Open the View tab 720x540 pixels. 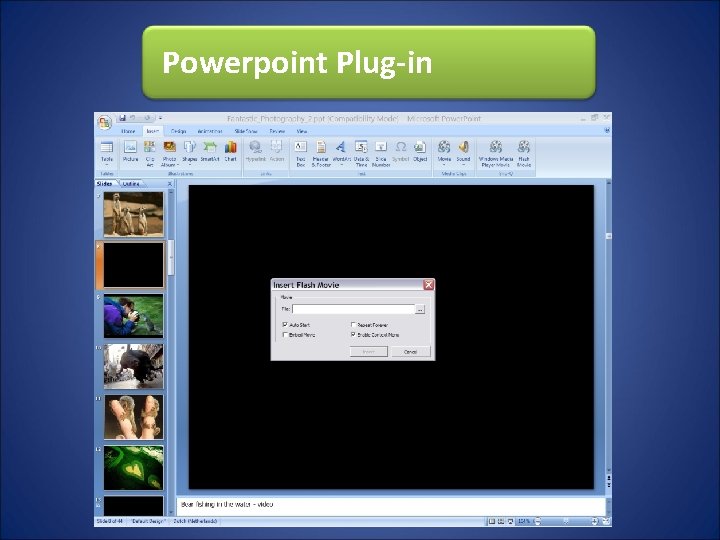(x=301, y=131)
